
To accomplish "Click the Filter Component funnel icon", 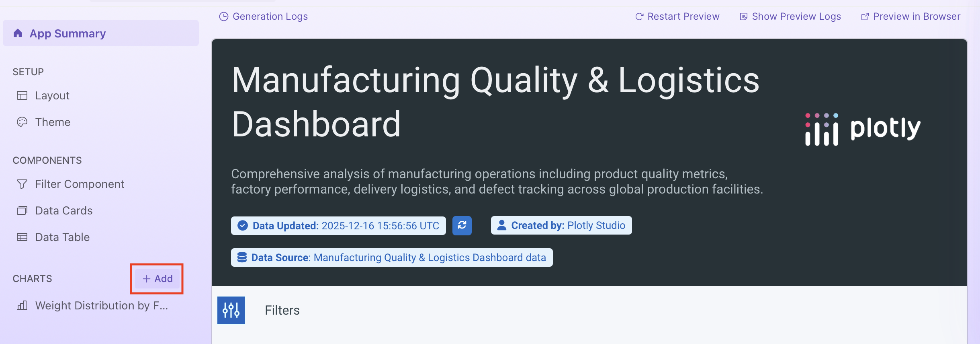I will 22,184.
